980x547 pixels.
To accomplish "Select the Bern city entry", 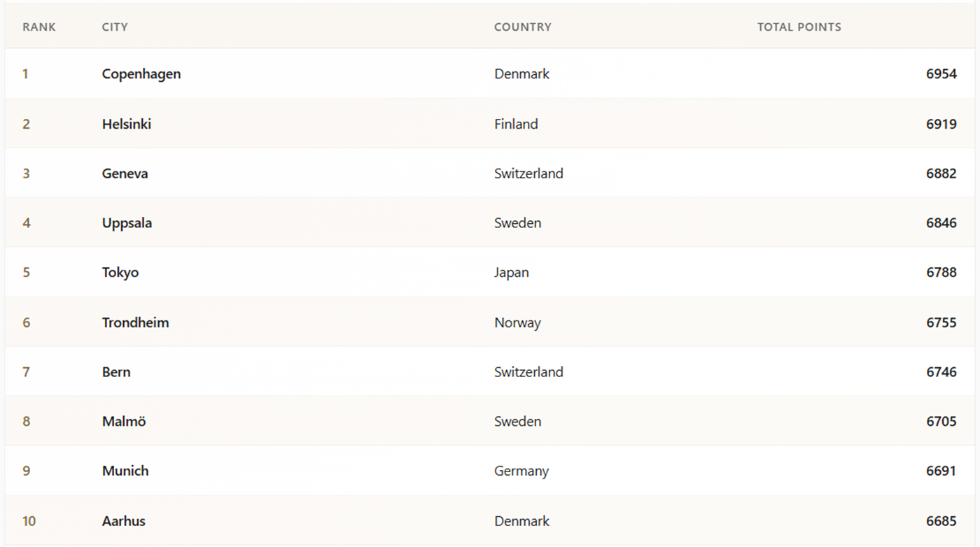I will click(116, 372).
